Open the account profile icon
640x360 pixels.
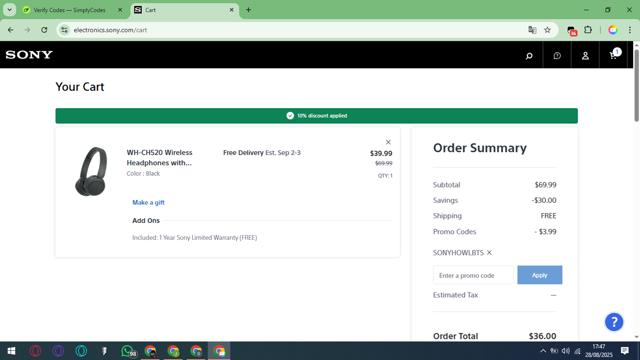click(585, 56)
